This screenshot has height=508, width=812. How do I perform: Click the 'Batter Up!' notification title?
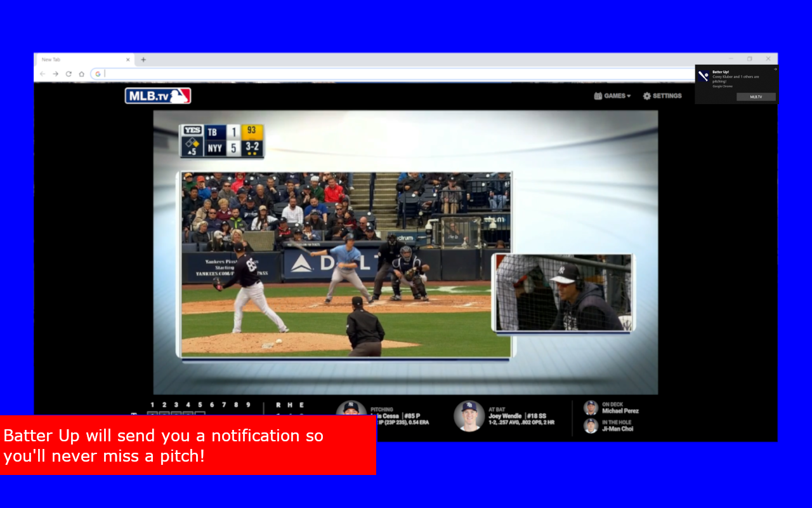(721, 72)
